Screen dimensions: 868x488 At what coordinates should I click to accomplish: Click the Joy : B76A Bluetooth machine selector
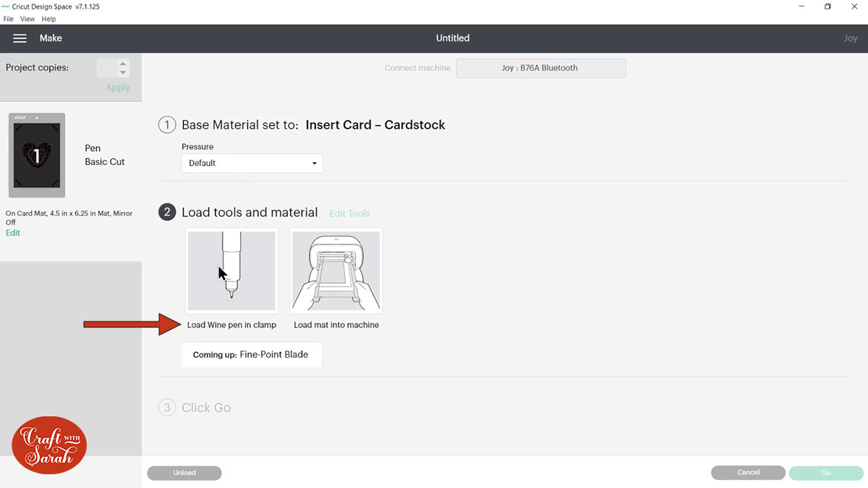[540, 68]
